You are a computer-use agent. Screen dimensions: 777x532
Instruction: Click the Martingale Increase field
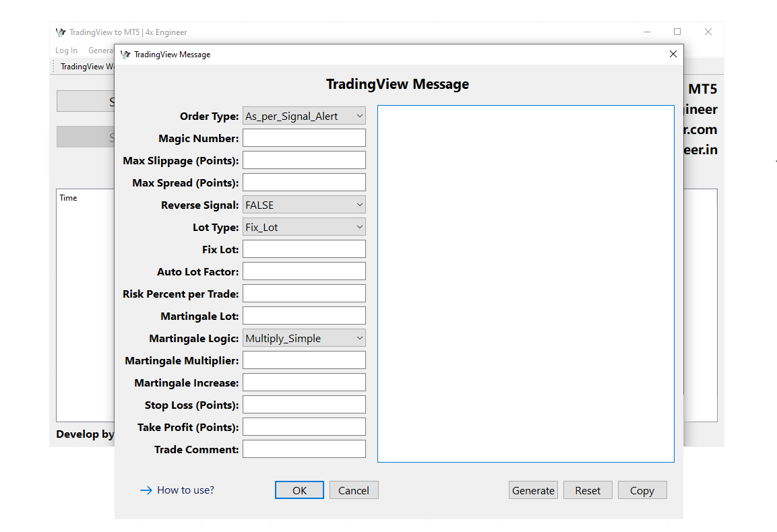(x=304, y=383)
